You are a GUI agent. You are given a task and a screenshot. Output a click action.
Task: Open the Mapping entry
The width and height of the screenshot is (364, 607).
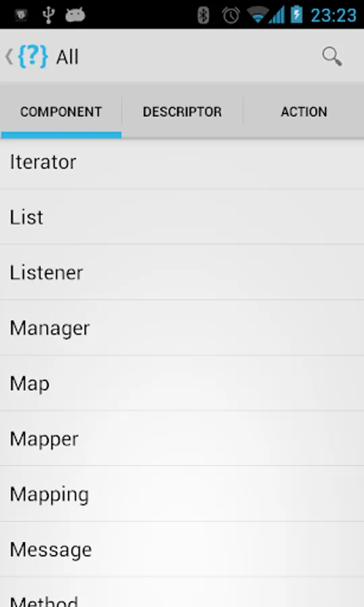(x=182, y=494)
